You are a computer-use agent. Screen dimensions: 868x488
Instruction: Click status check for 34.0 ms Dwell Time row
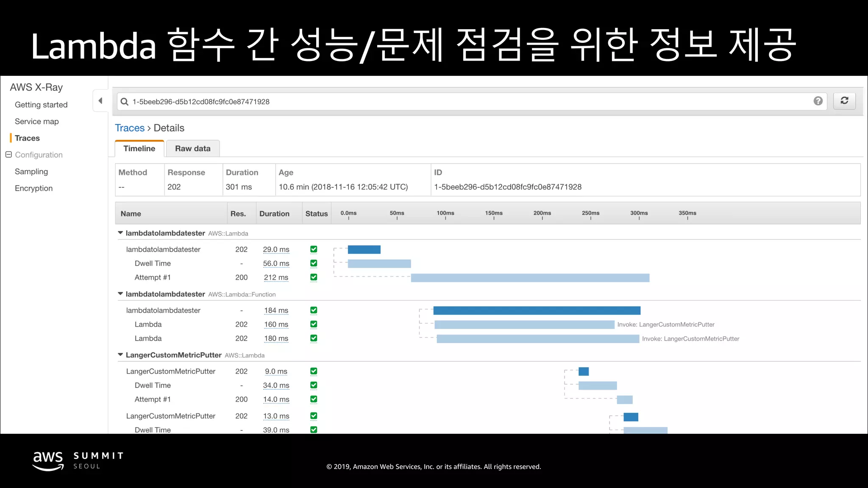pos(314,385)
